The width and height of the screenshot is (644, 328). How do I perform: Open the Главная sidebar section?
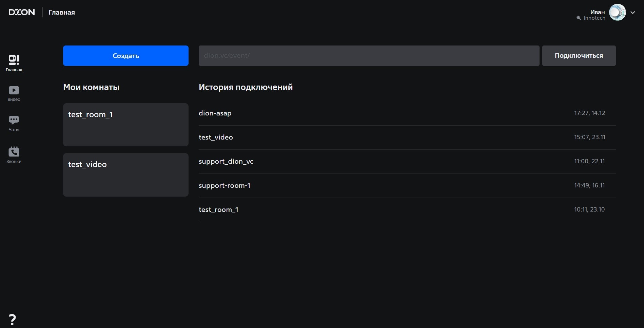[14, 63]
